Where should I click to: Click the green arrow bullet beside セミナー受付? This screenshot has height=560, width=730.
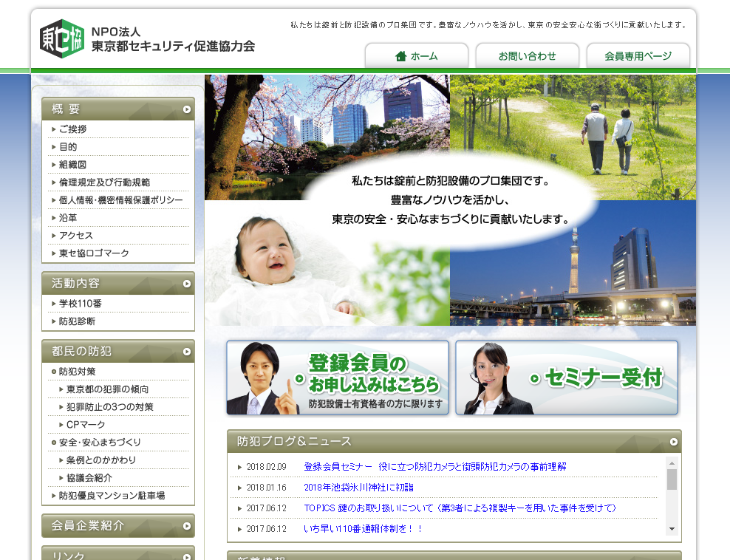point(535,379)
